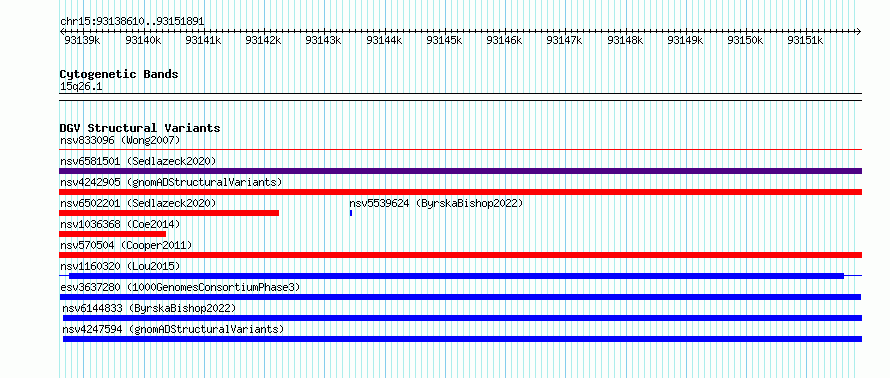890x378 pixels.
Task: Click the 93140k ruler tick
Action: click(x=143, y=40)
